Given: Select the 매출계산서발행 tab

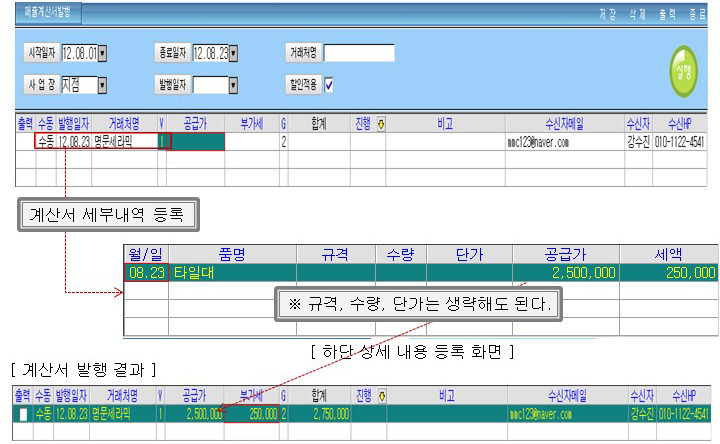Looking at the screenshot, I should click(x=48, y=13).
